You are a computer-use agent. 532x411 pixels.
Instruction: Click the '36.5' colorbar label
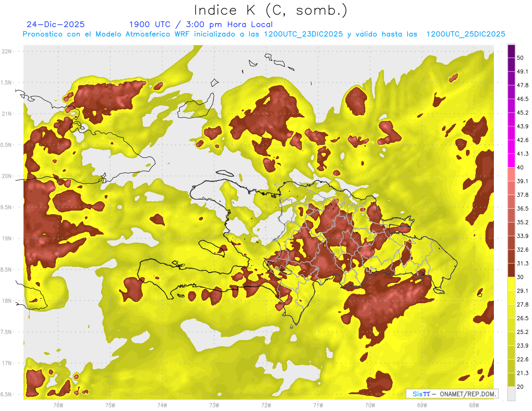tap(523, 208)
